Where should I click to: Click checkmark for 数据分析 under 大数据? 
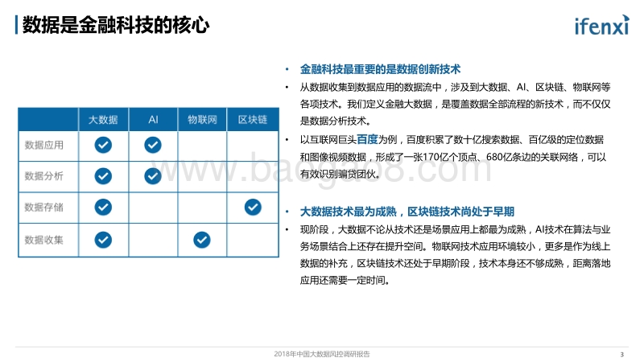click(103, 176)
